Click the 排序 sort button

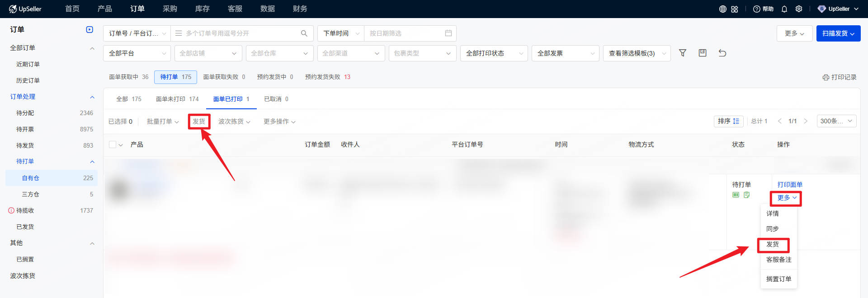tap(728, 121)
